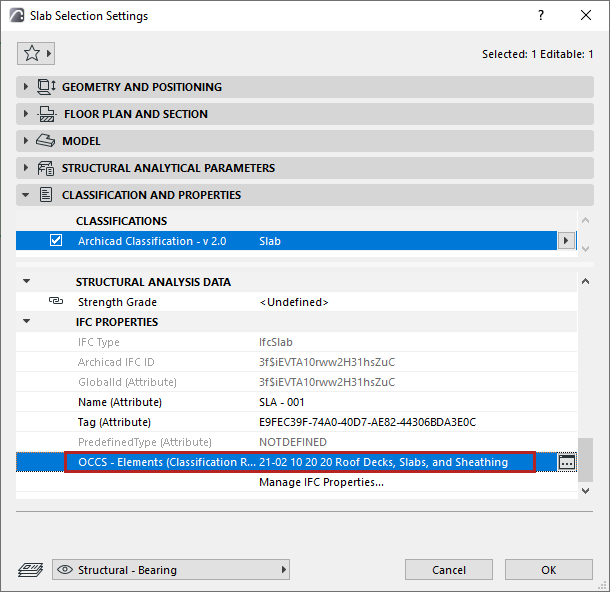This screenshot has width=610, height=592.
Task: Open the Structural - Bearing layer dropdown
Action: [x=171, y=570]
